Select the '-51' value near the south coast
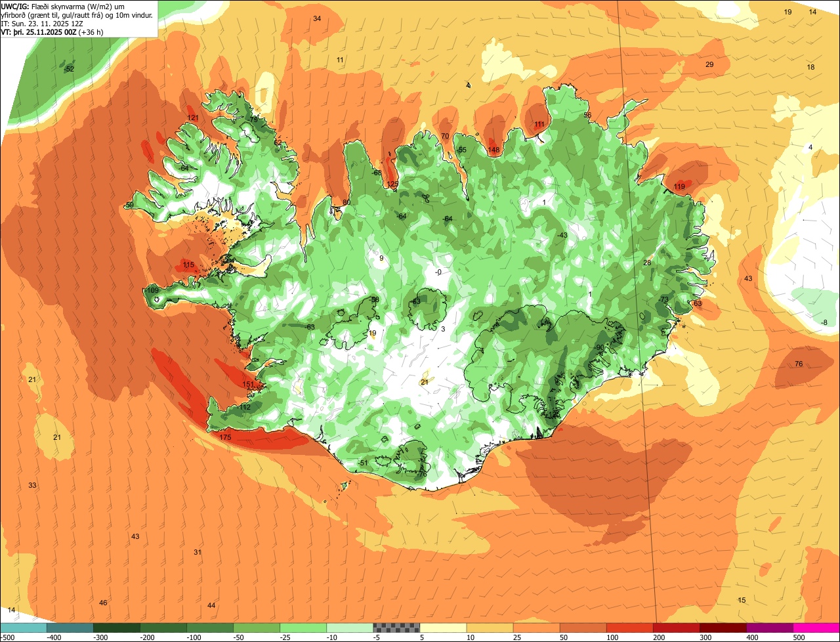The width and height of the screenshot is (840, 642). pos(364,463)
